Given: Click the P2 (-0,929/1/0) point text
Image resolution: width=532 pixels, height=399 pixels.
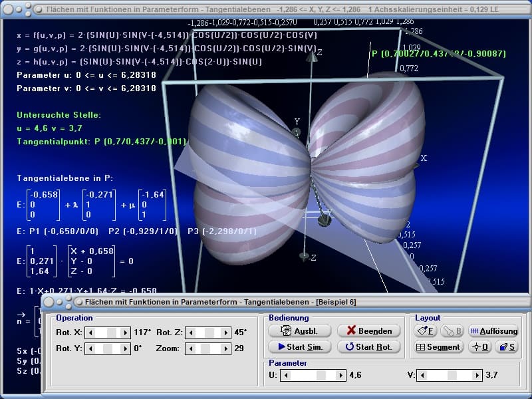Looking at the screenshot, I should coord(143,231).
